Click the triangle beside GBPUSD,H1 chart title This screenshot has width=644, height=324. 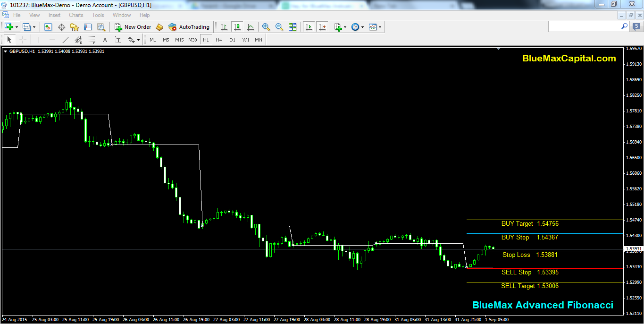click(5, 51)
